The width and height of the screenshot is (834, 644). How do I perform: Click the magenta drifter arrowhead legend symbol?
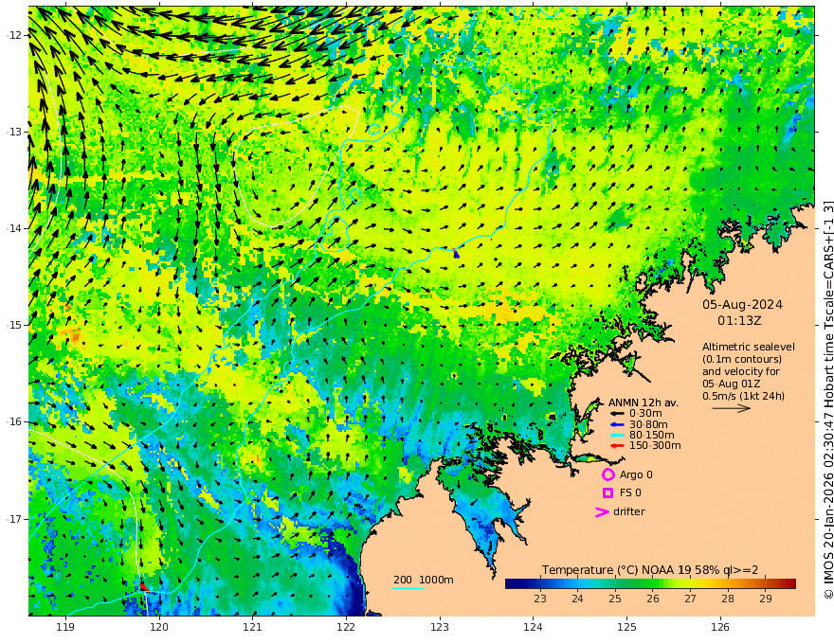[602, 511]
